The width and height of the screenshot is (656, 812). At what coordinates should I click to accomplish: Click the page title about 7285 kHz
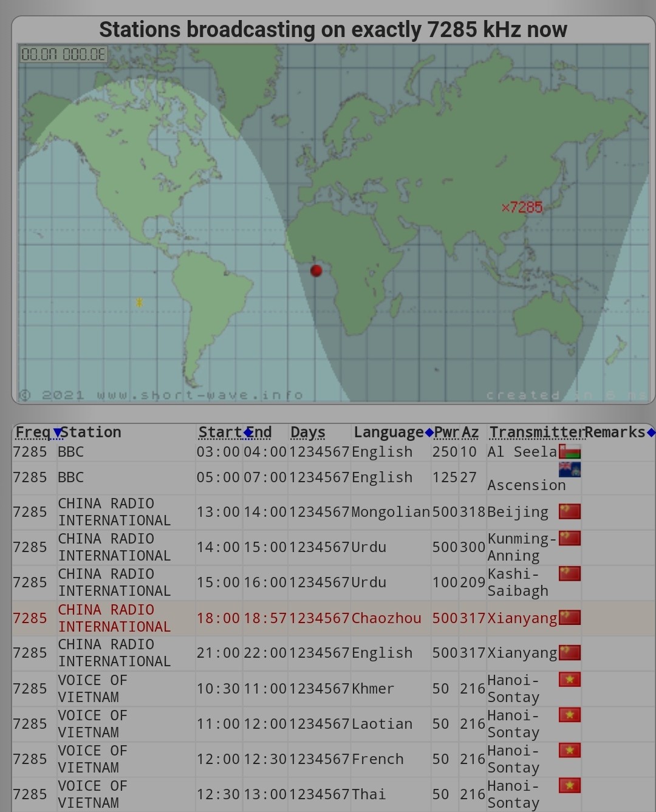pos(333,29)
